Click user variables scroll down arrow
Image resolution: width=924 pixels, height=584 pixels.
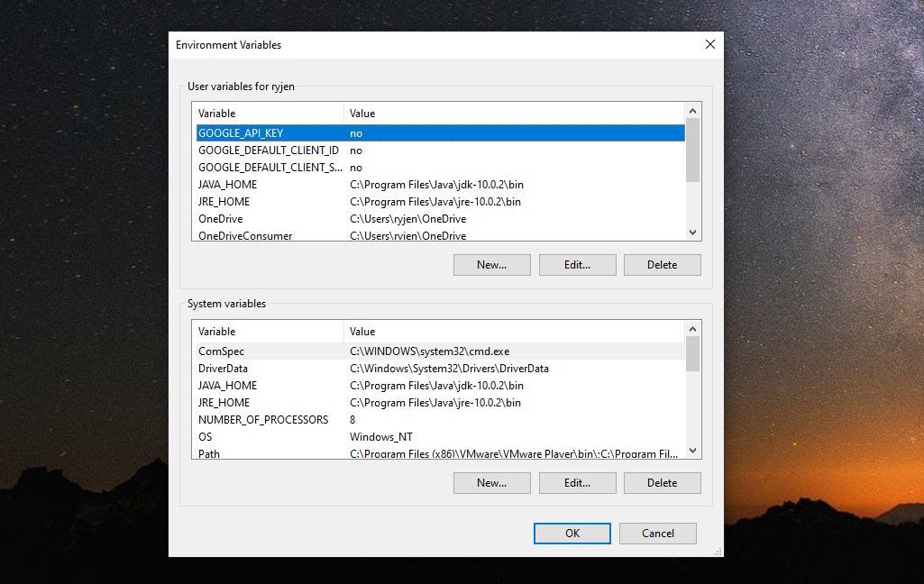click(692, 233)
